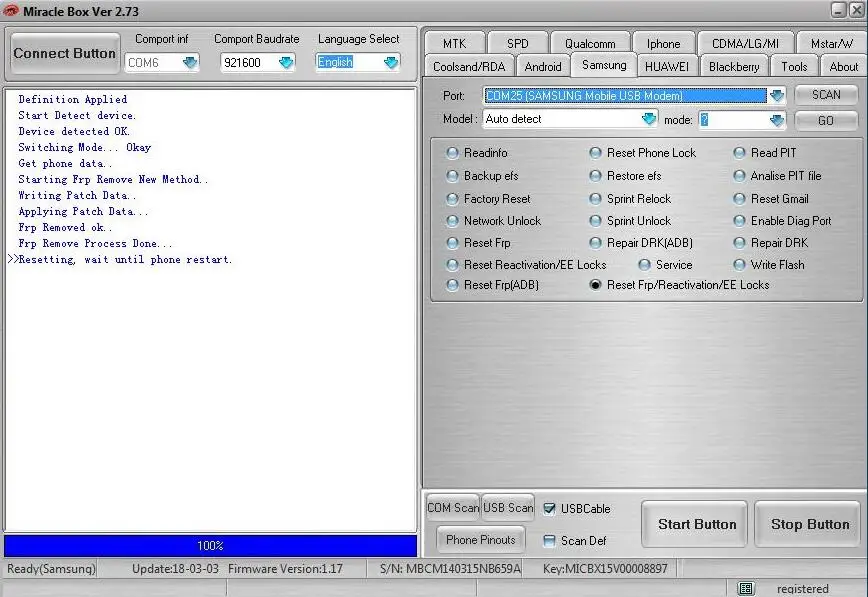Open the Comport inf dropdown arrow

(x=190, y=62)
